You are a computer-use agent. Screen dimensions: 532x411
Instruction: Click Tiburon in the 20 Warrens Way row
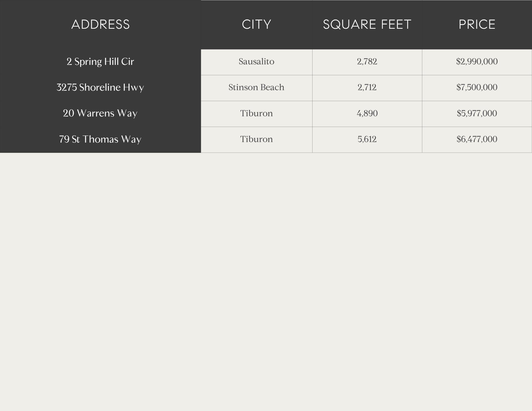[x=257, y=114]
